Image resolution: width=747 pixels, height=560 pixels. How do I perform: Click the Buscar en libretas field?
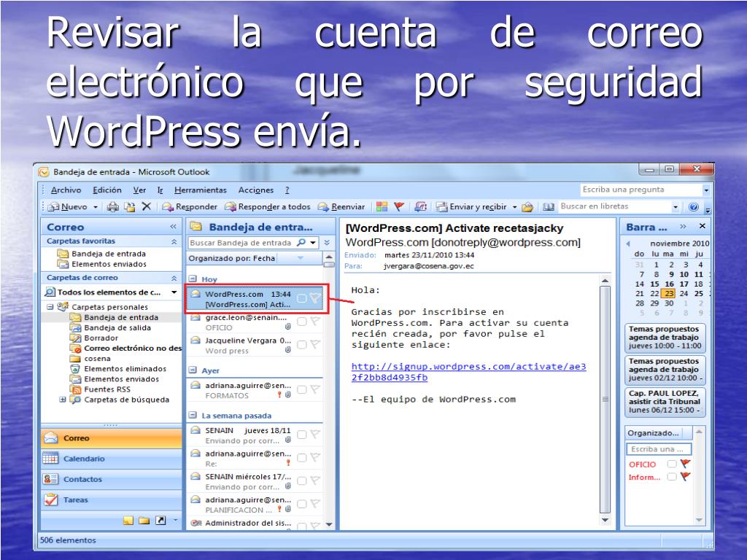pos(616,206)
